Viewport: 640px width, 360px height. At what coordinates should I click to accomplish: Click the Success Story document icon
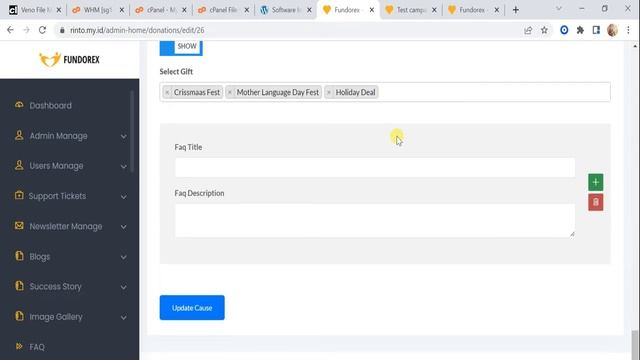[x=19, y=286]
